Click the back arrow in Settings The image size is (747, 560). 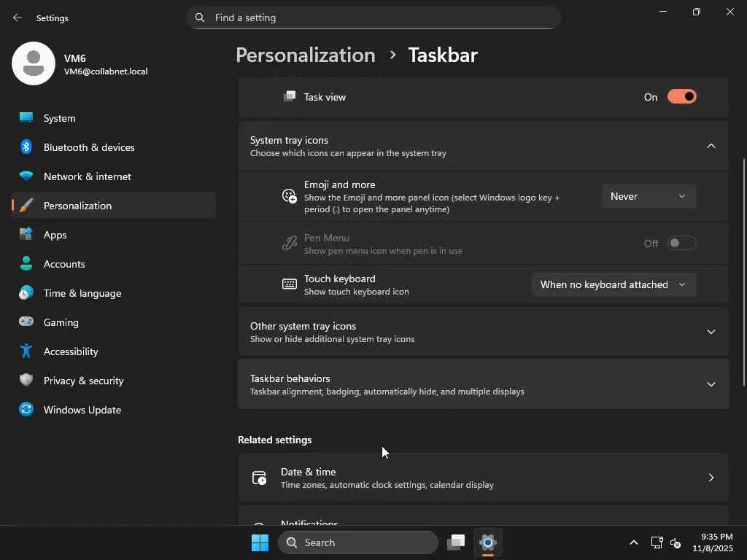coord(18,17)
